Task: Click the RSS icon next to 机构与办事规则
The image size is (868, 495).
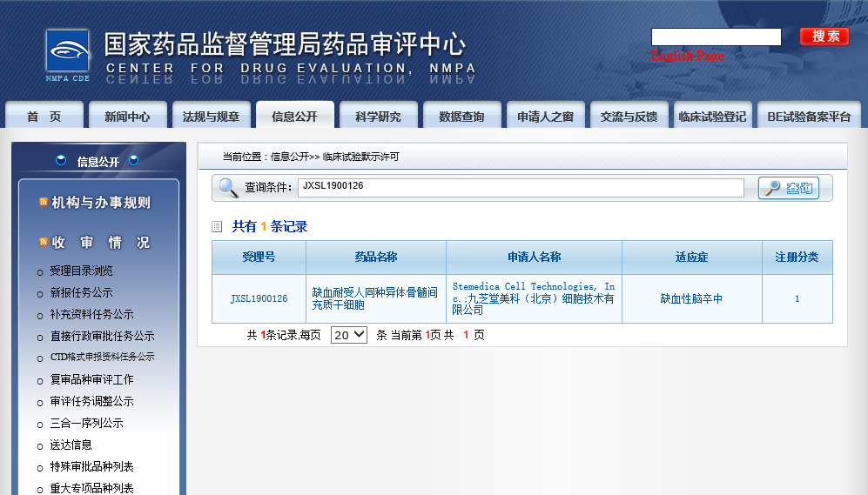Action: (x=44, y=202)
